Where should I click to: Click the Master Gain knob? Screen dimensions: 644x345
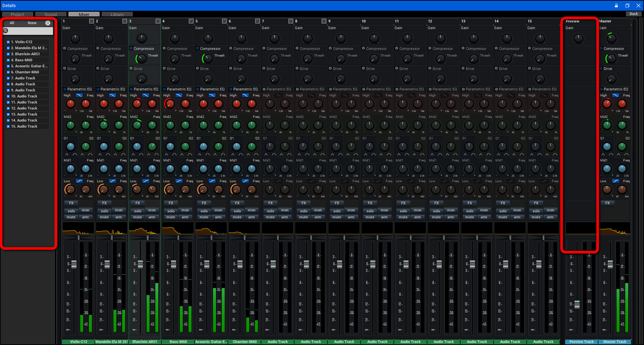(x=611, y=38)
